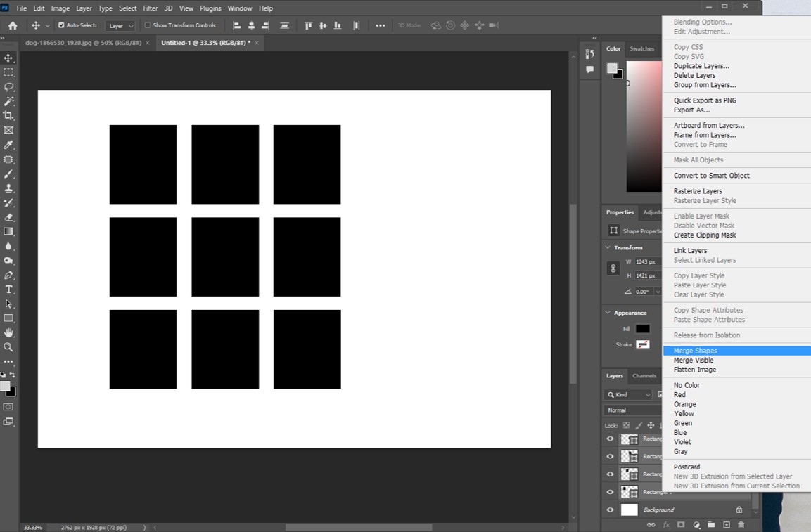Toggle lock position icon
Image resolution: width=811 pixels, height=532 pixels.
point(651,425)
